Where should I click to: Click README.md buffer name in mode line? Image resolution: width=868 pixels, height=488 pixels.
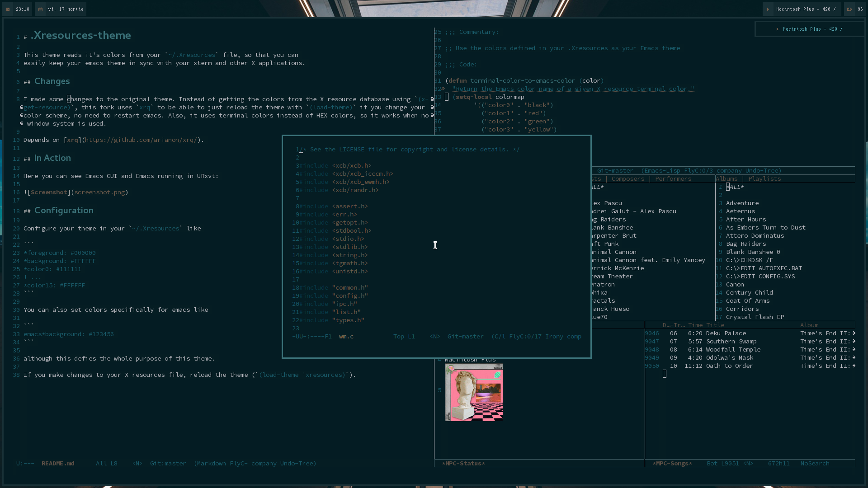58,463
